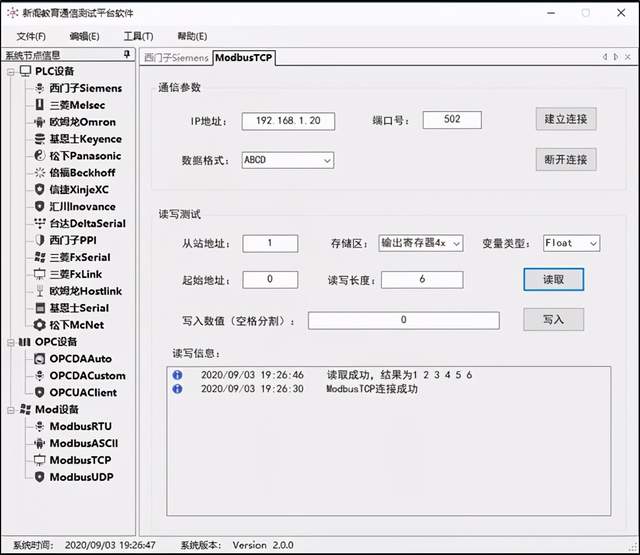Click the Keyence node icon

(x=39, y=139)
